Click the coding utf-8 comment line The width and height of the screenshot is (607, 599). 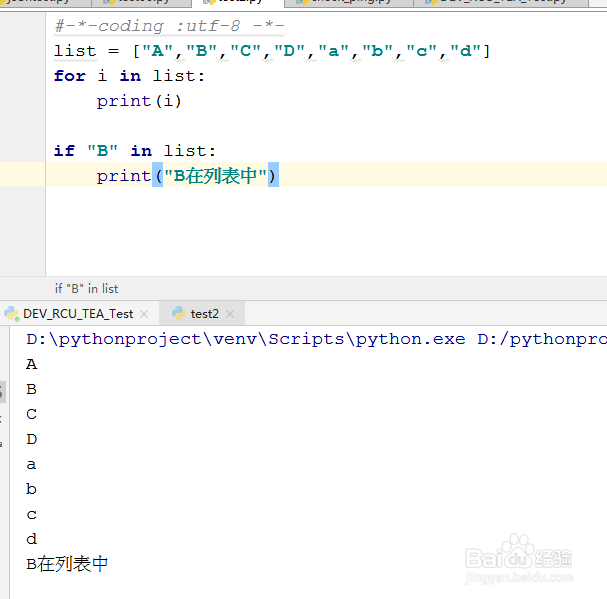point(169,26)
